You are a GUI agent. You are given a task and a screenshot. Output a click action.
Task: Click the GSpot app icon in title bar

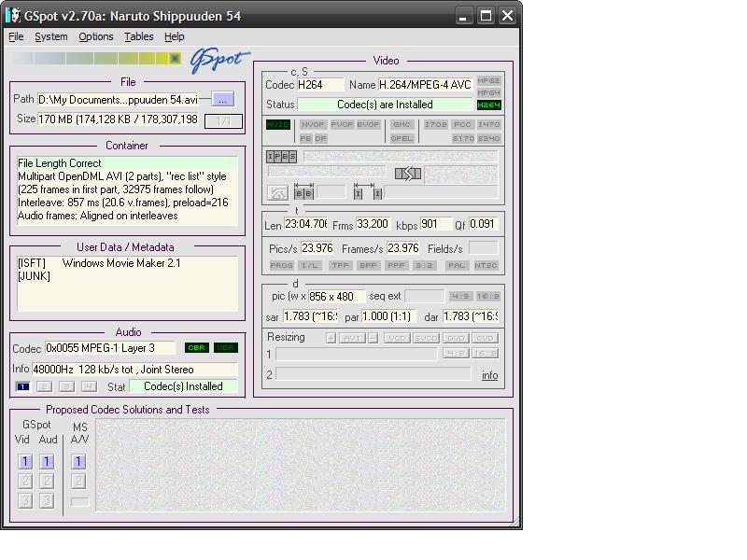(x=14, y=16)
